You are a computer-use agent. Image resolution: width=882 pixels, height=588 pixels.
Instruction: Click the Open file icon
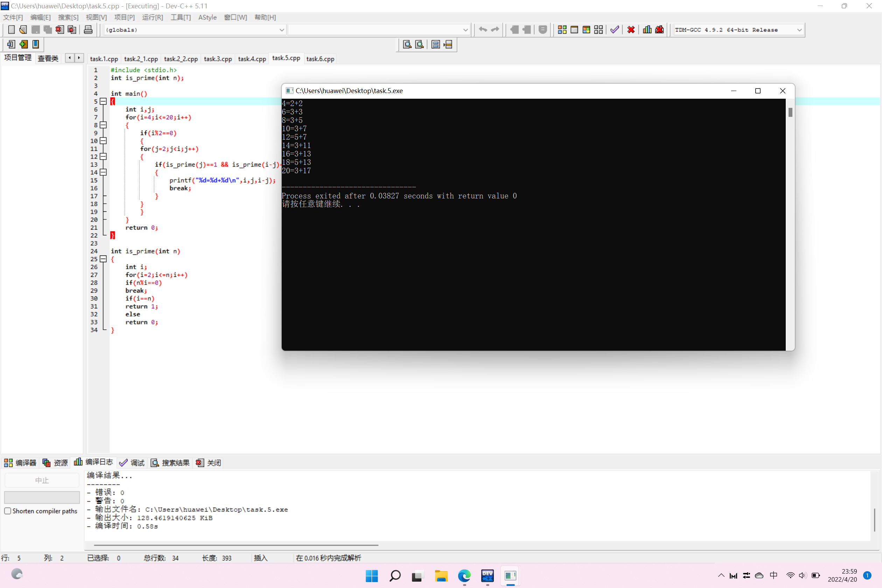pyautogui.click(x=23, y=30)
